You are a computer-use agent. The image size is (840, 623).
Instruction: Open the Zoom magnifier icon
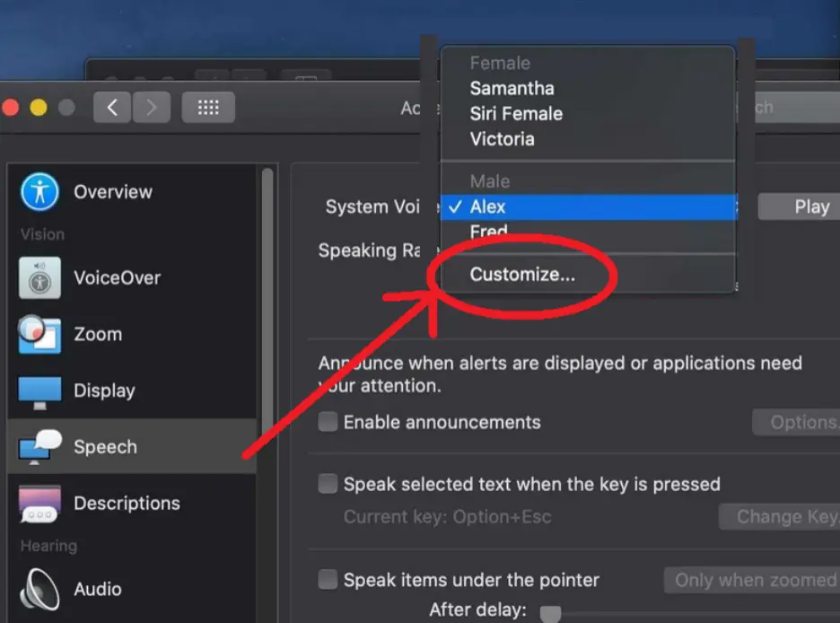39,334
